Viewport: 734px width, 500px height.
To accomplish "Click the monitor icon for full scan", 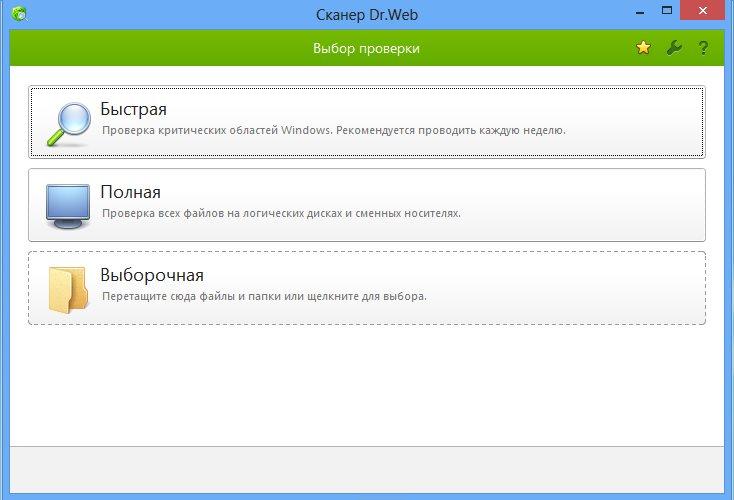I will 68,206.
